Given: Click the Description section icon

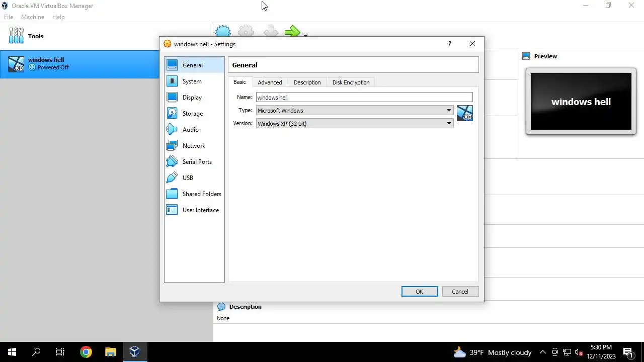Looking at the screenshot, I should (x=221, y=307).
